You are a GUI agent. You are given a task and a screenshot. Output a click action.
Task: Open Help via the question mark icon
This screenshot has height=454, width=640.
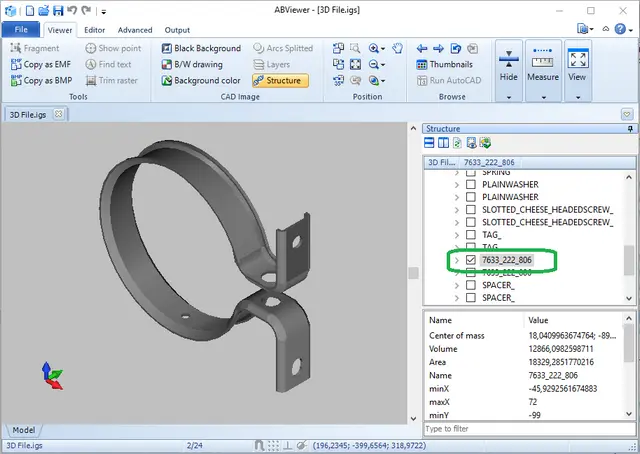[x=620, y=29]
